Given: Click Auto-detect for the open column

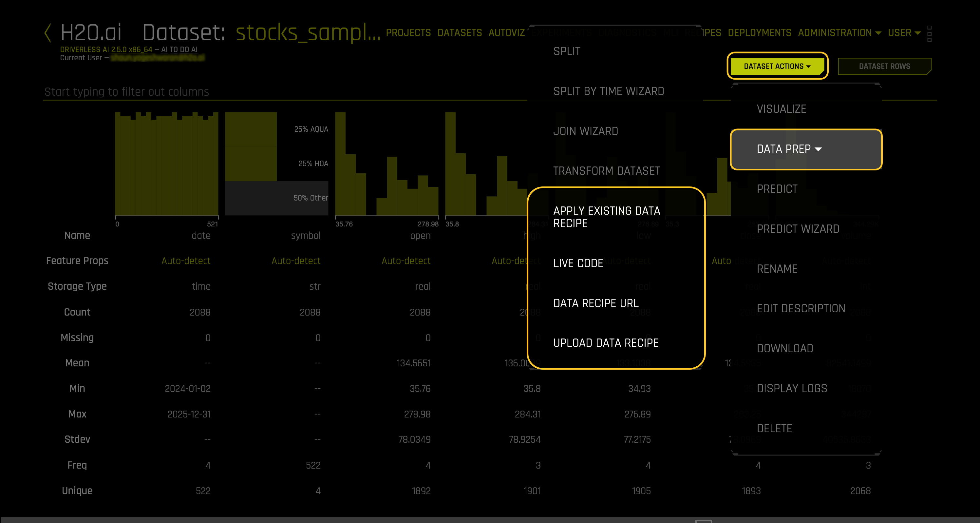Looking at the screenshot, I should coord(406,261).
